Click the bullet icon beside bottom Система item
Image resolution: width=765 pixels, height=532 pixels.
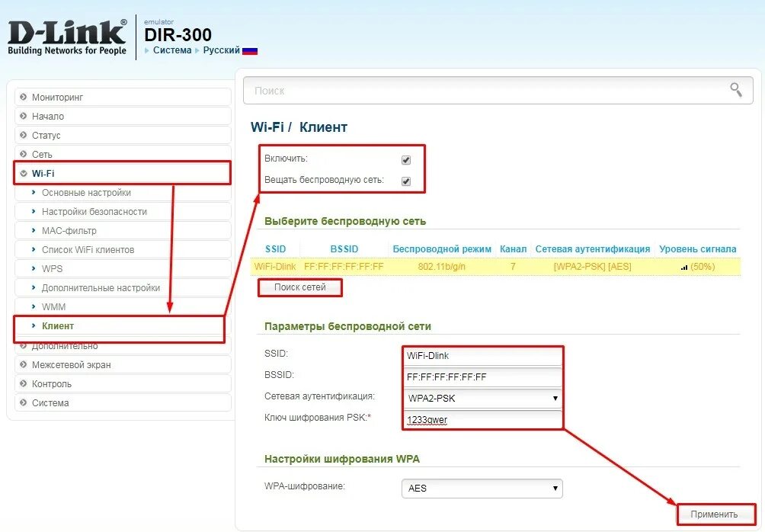24,402
